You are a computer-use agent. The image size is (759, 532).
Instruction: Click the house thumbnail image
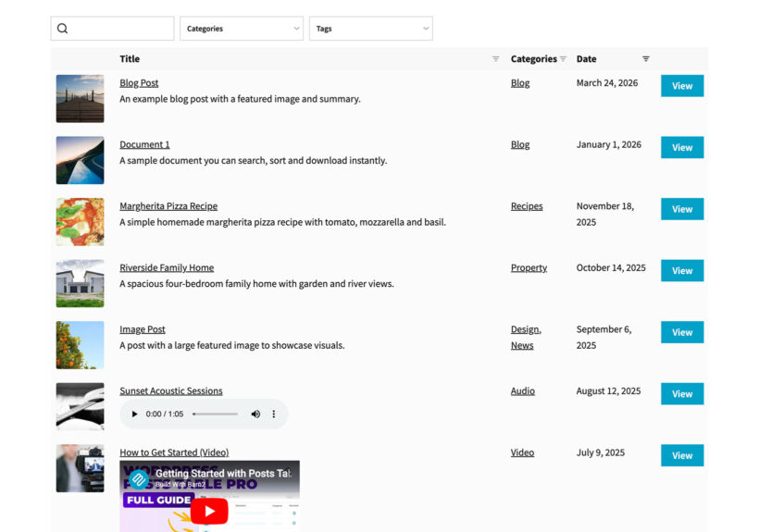(80, 283)
